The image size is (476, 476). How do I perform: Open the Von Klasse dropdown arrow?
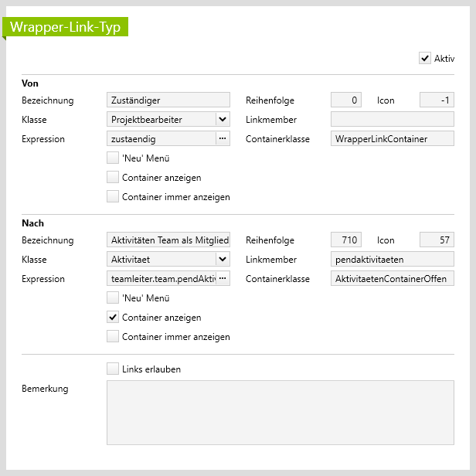(x=223, y=119)
